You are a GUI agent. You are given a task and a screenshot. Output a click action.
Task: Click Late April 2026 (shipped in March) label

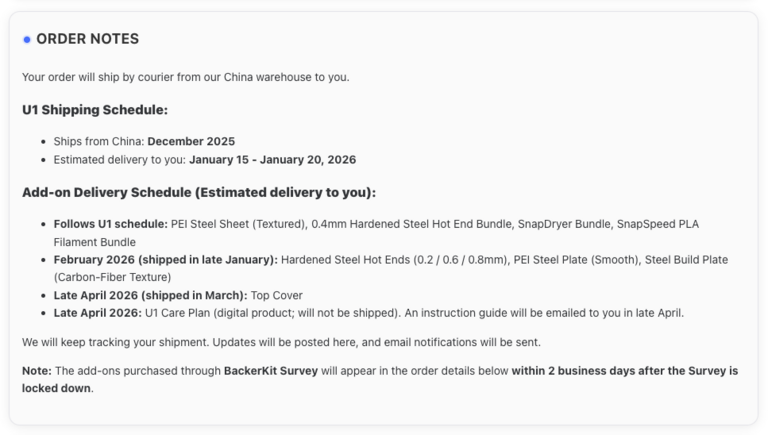coord(150,295)
